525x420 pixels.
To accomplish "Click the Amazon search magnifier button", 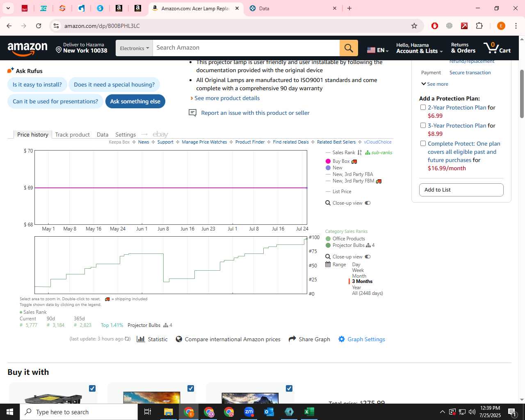I will (349, 48).
